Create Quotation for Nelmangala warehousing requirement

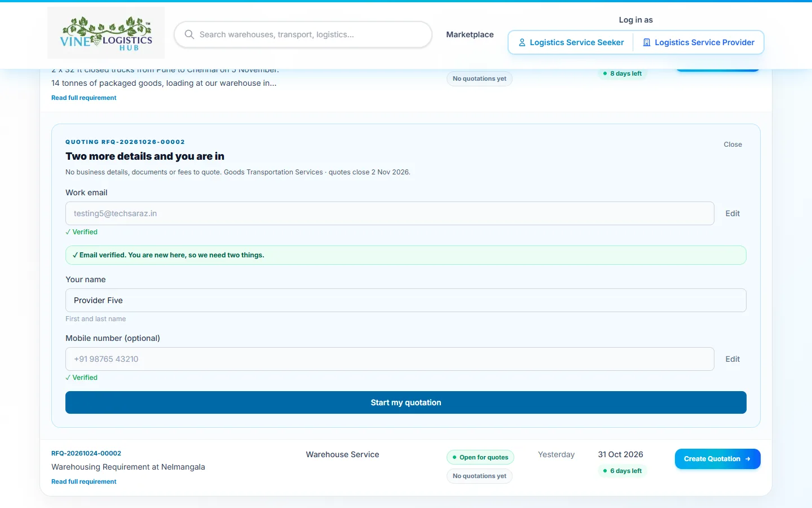tap(717, 459)
